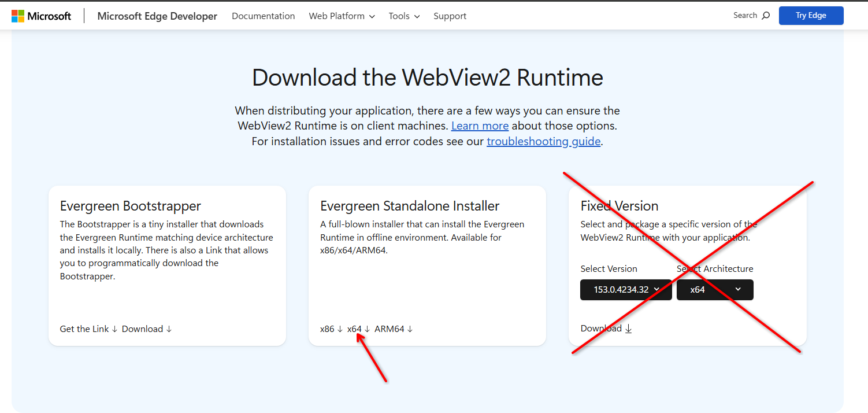Image resolution: width=868 pixels, height=413 pixels.
Task: Click the Download the WebView2 Runtime title
Action: pos(428,78)
